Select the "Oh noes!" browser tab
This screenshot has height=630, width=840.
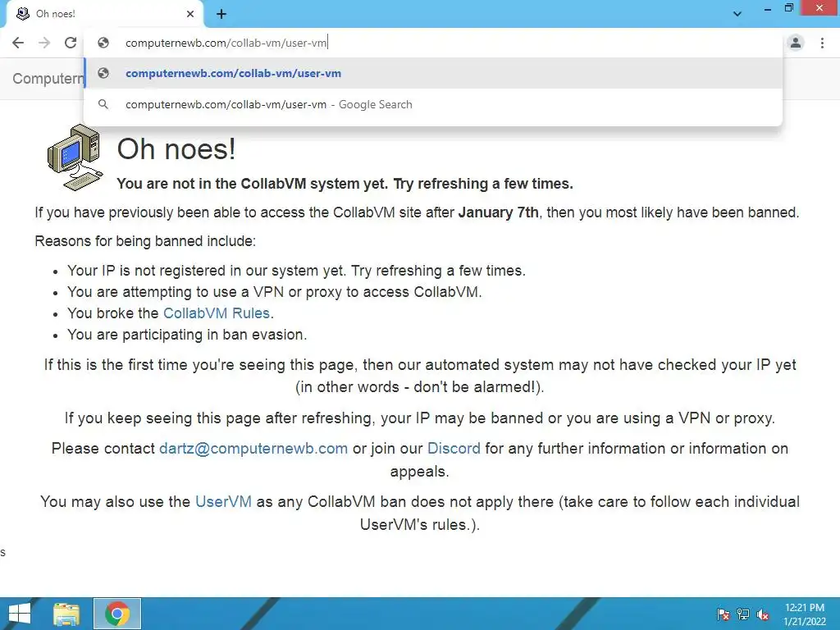(105, 14)
